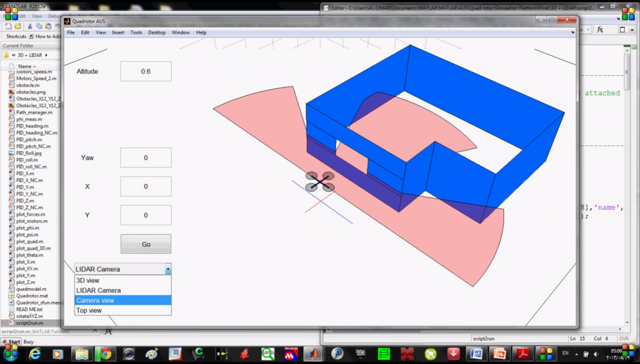Click the quadrotor model in the 3D plot
The image size is (640, 364).
(x=320, y=181)
